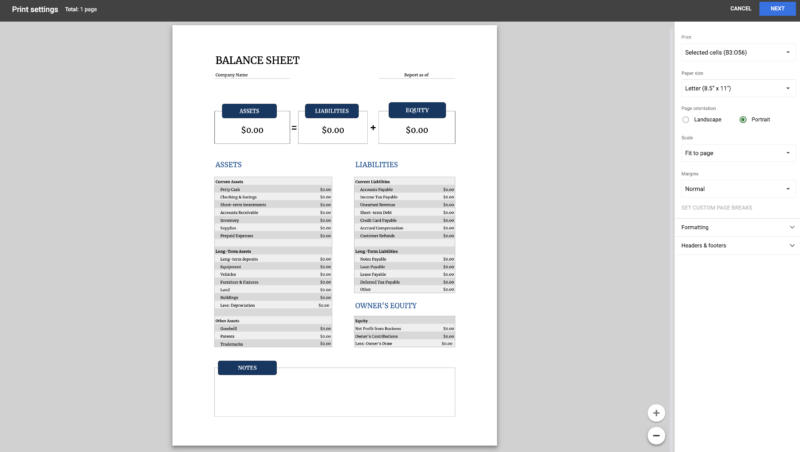Open the Paper size dropdown
The image size is (800, 452).
(738, 88)
